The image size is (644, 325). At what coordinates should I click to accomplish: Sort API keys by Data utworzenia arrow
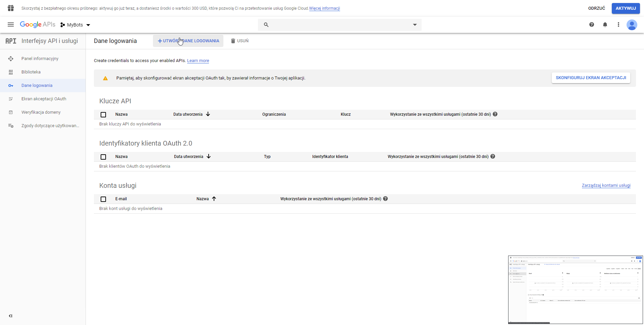pos(208,114)
